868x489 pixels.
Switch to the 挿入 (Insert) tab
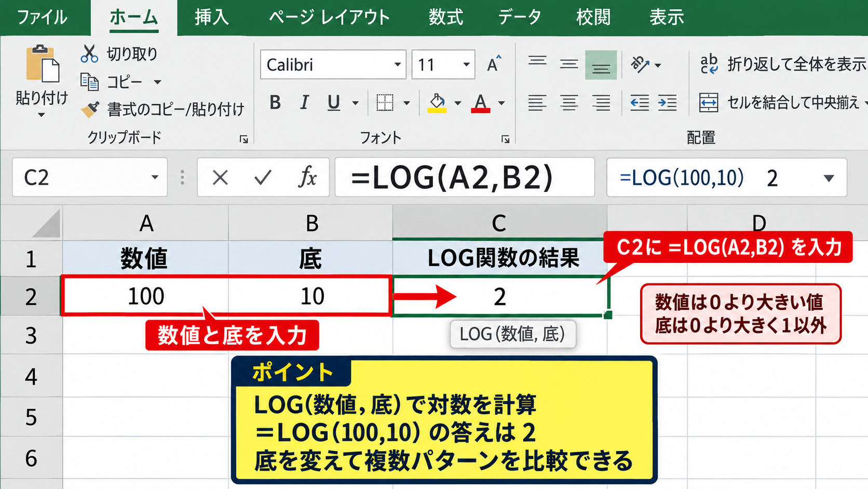click(211, 18)
